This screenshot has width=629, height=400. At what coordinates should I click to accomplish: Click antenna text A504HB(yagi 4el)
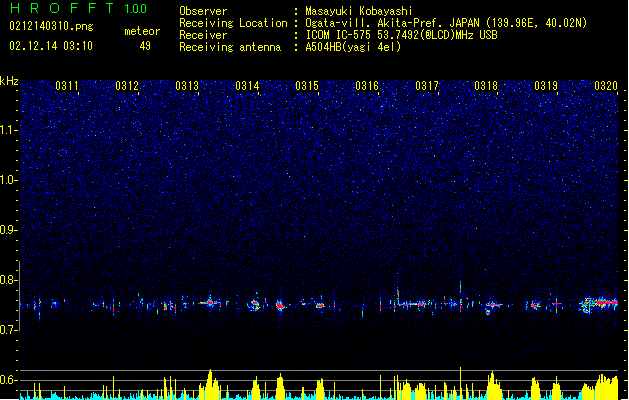coord(353,47)
